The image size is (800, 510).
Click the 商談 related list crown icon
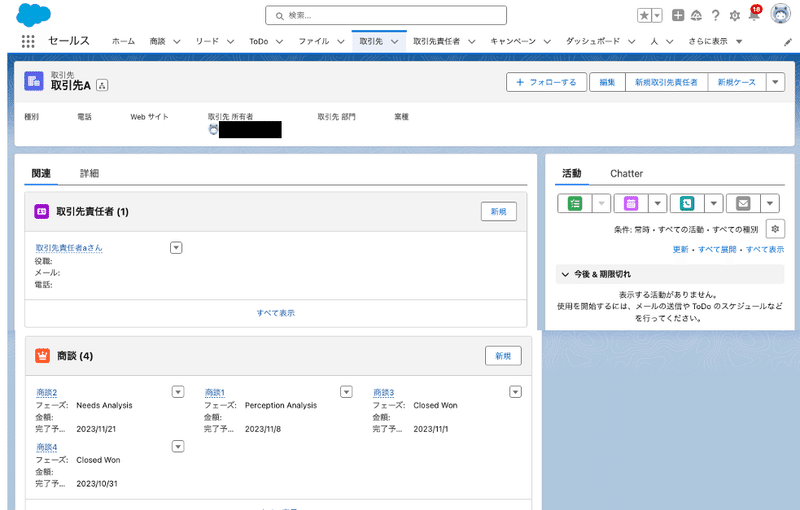click(x=42, y=355)
